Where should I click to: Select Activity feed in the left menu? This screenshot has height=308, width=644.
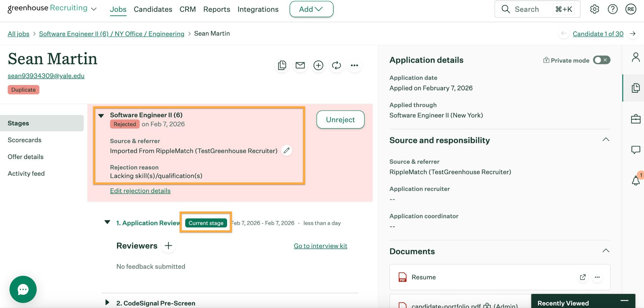[x=26, y=174]
